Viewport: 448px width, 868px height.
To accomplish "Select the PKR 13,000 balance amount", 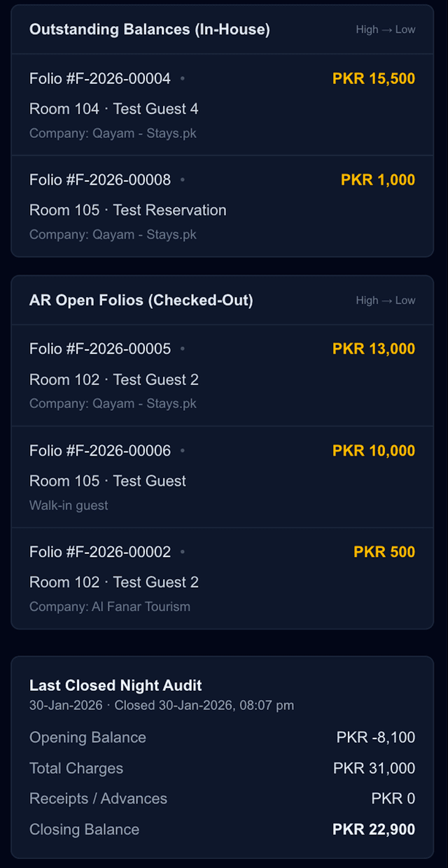I will pyautogui.click(x=373, y=349).
